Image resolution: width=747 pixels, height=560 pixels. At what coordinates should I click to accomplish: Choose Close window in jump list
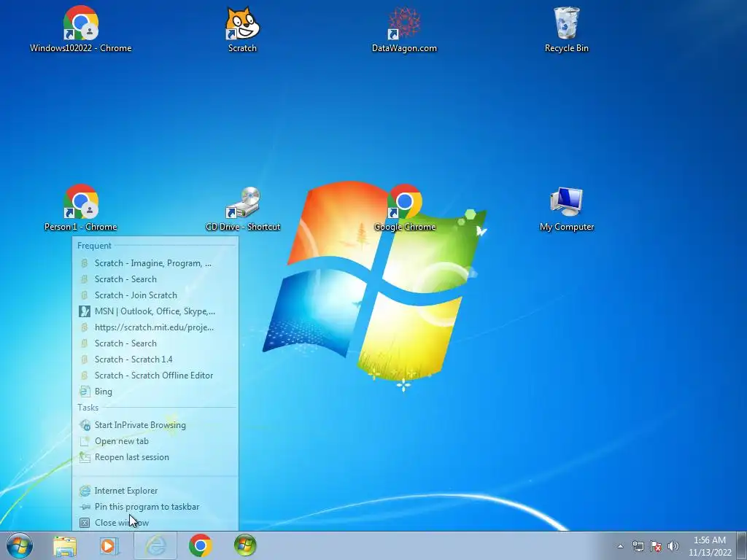click(155, 522)
